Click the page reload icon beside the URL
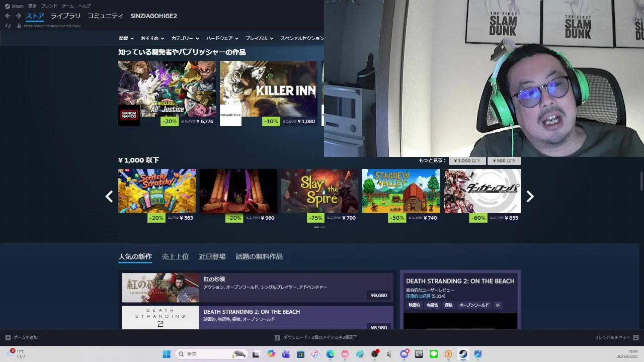The width and height of the screenshot is (644, 362). point(8,26)
